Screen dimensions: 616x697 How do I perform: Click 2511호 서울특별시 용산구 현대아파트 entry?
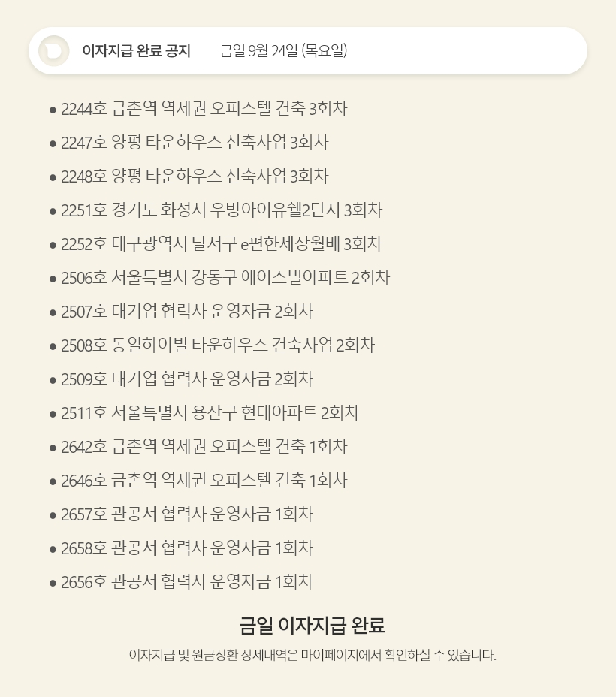[x=210, y=413]
